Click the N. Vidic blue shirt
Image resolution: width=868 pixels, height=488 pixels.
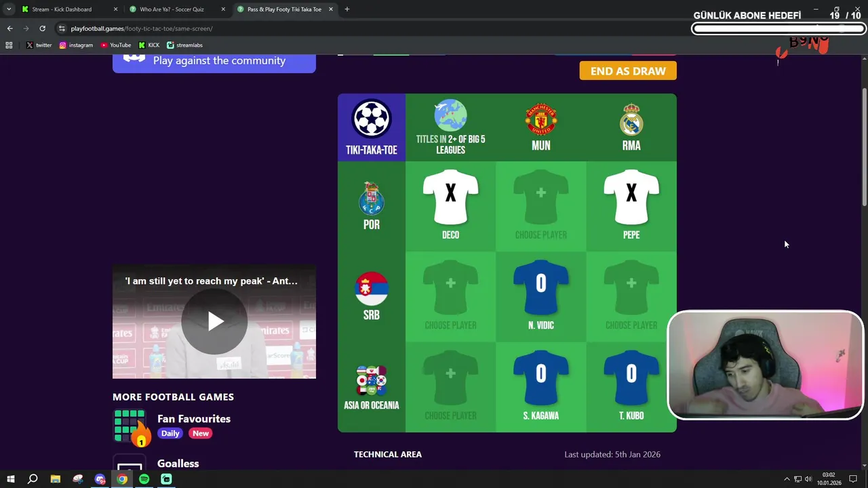(541, 287)
